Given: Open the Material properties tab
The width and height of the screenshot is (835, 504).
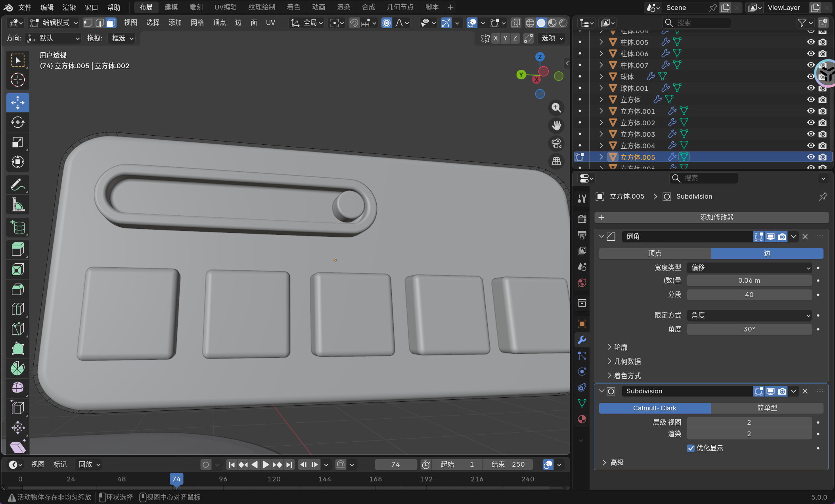Looking at the screenshot, I should coord(582,420).
